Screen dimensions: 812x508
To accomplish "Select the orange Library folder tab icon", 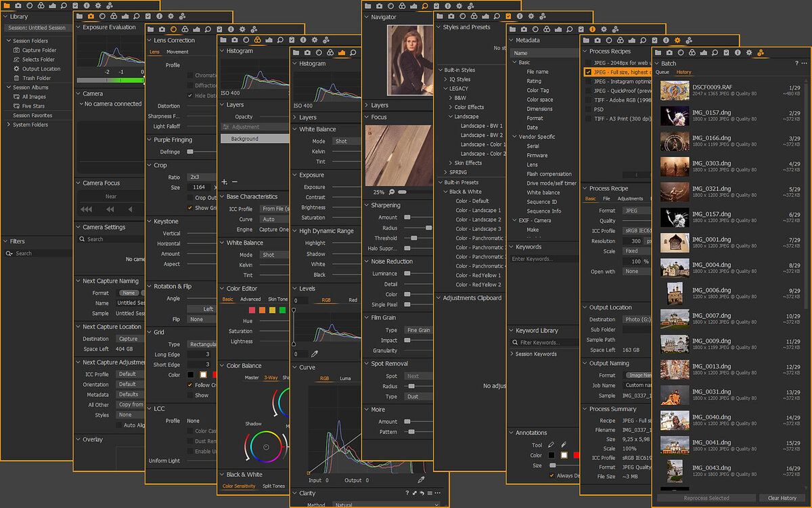I will point(7,5).
